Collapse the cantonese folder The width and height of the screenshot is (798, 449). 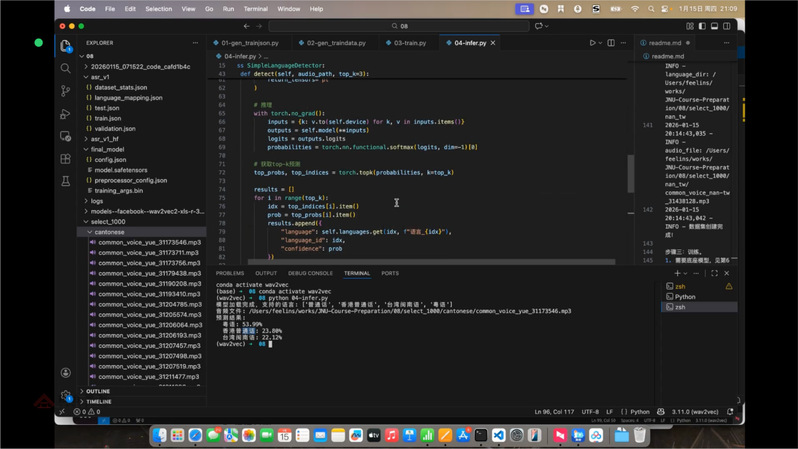(109, 232)
